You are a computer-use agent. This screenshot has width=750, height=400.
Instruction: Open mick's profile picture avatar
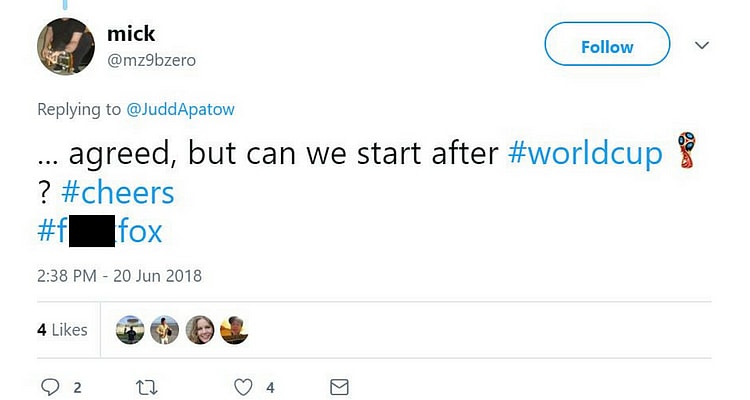pos(67,46)
